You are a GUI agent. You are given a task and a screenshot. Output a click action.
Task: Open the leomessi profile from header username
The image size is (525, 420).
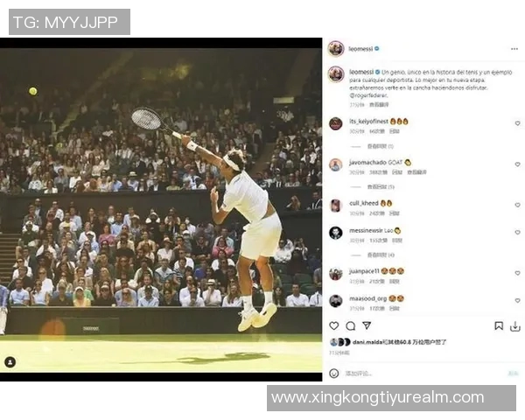[x=360, y=49]
